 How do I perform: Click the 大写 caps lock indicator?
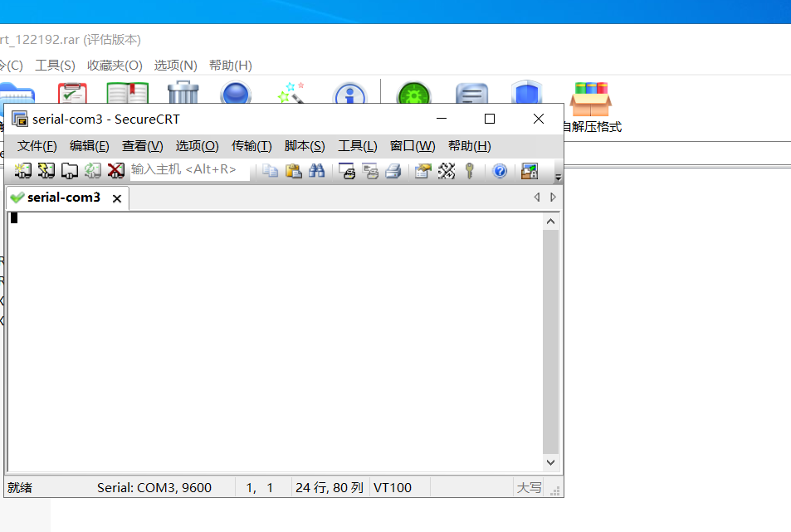(529, 488)
